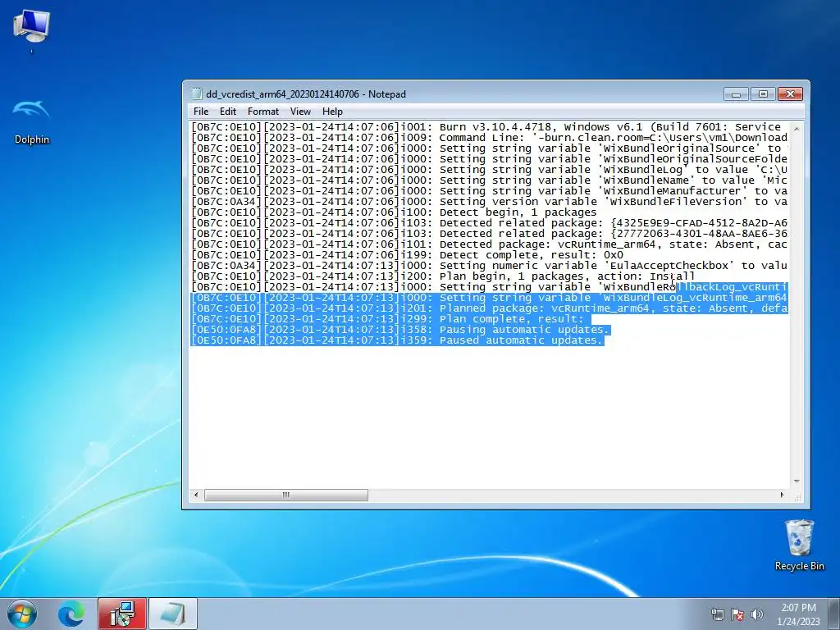Click the 'Plan begin, 1 packages' line

[x=443, y=276]
